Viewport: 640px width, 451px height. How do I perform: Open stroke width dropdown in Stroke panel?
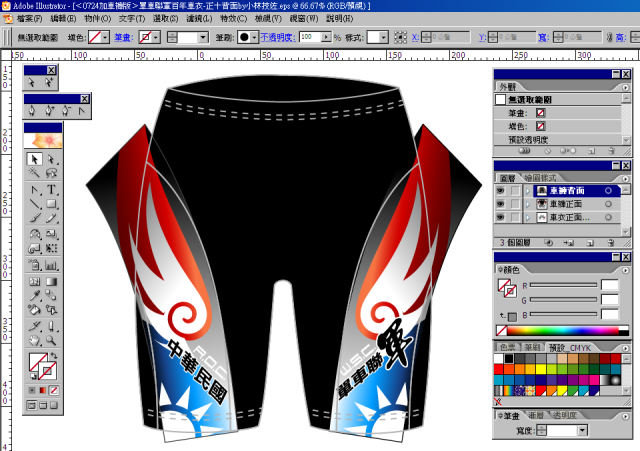(x=582, y=430)
